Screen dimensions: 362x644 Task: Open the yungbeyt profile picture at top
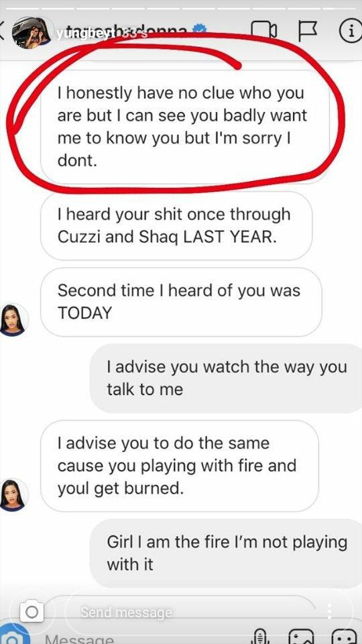[x=32, y=32]
